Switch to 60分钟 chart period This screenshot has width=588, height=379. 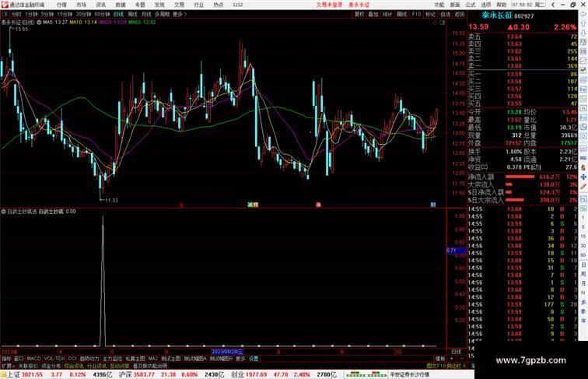tap(102, 14)
